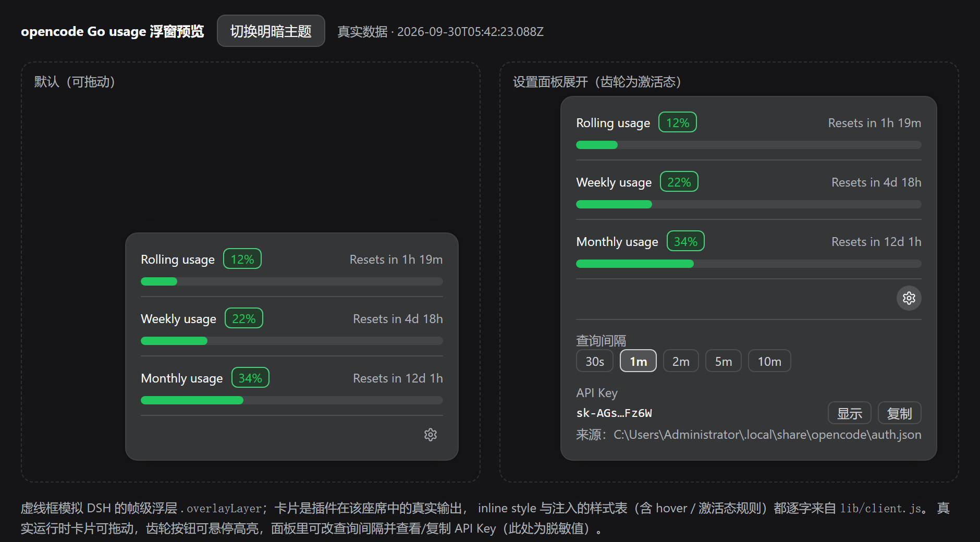This screenshot has width=980, height=542.
Task: Click "Resets in 12d 1h" in default card
Action: pyautogui.click(x=398, y=378)
